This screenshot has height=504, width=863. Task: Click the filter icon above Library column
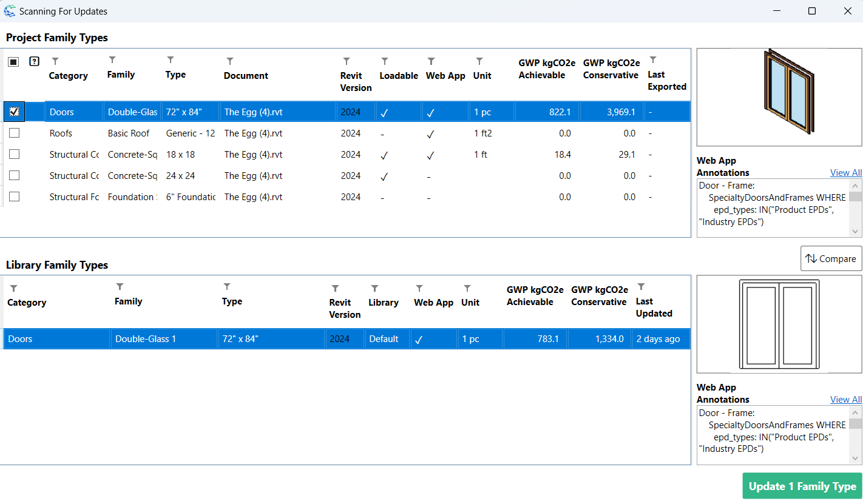tap(374, 288)
